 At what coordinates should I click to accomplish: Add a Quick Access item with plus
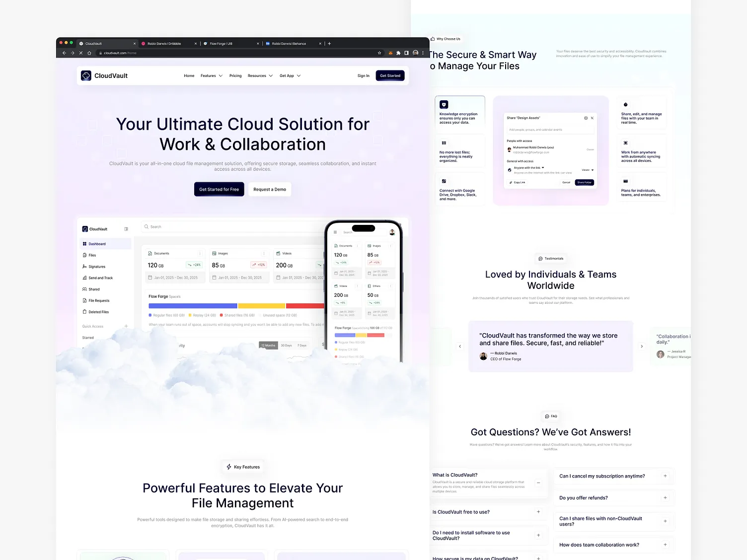click(x=126, y=326)
